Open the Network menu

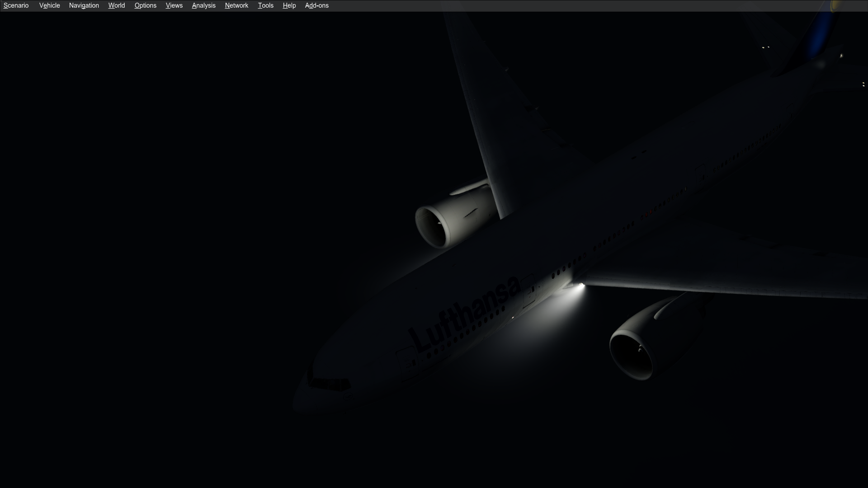(x=236, y=5)
